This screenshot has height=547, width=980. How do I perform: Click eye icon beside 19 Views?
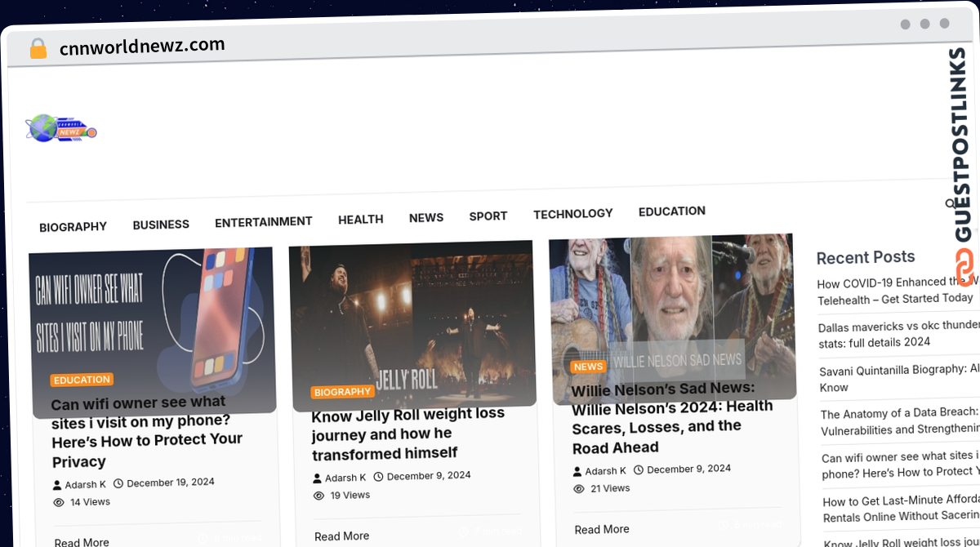tap(319, 496)
